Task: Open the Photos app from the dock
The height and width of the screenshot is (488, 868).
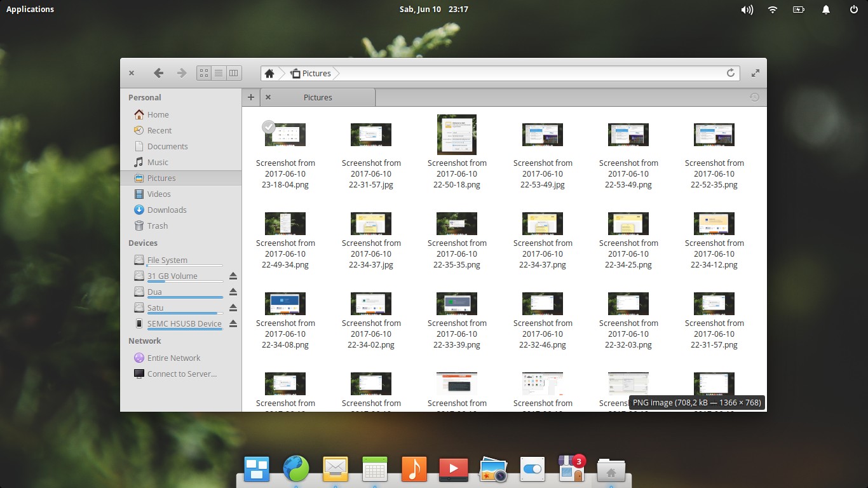Action: pos(492,470)
